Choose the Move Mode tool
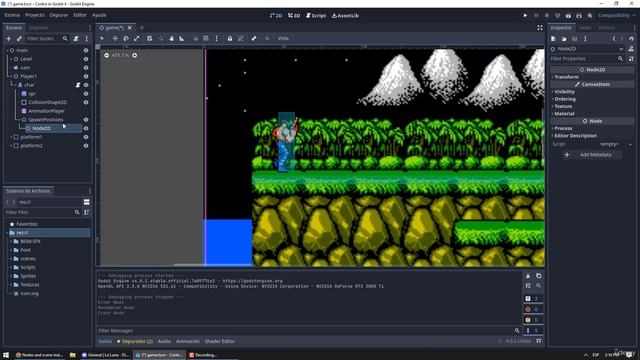The width and height of the screenshot is (640, 360). click(115, 38)
